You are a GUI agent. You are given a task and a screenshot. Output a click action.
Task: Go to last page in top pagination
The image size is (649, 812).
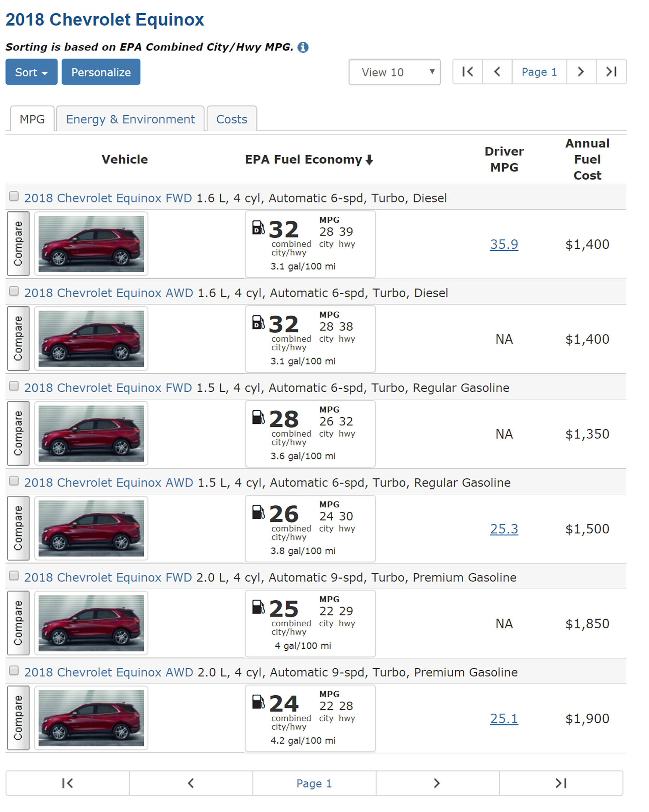coord(611,72)
